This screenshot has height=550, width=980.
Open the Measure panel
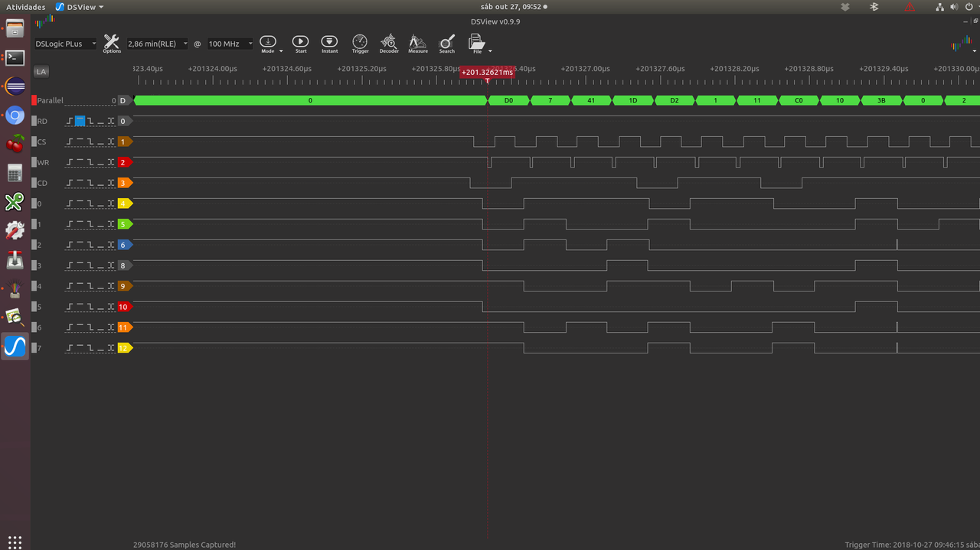point(418,43)
